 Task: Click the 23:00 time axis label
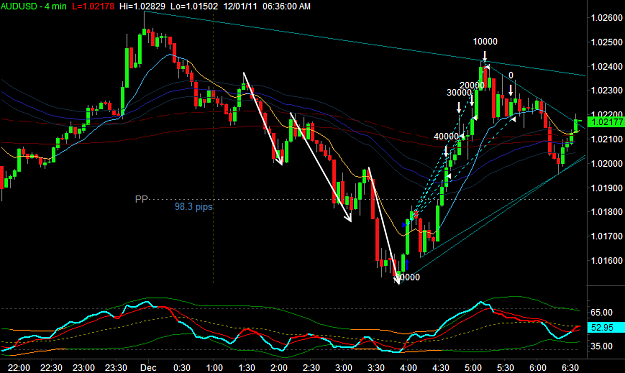pyautogui.click(x=83, y=367)
